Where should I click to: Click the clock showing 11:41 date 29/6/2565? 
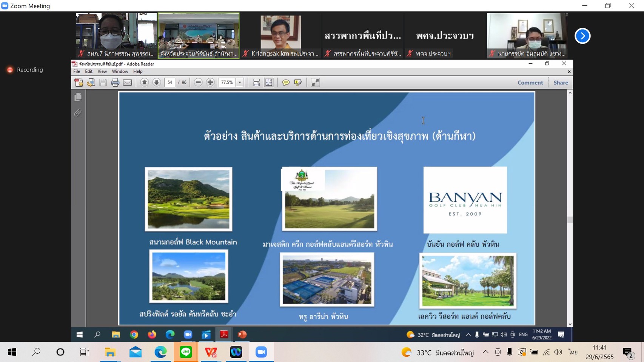click(x=599, y=352)
